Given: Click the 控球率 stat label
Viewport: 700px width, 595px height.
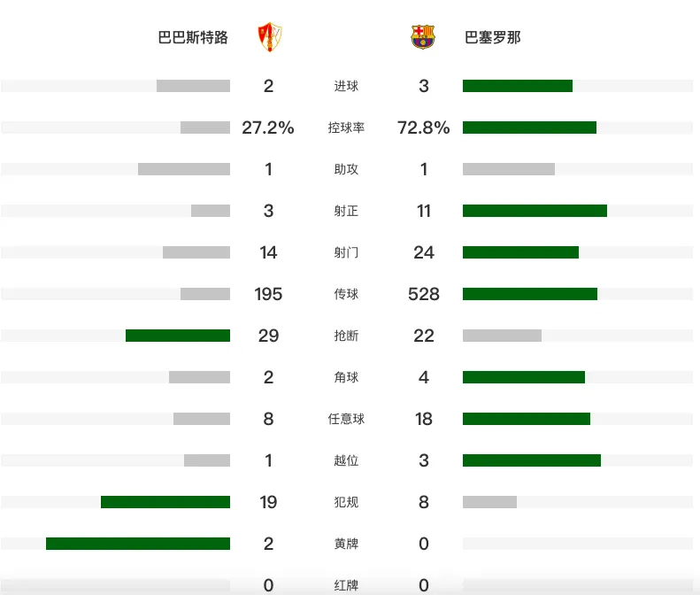Looking at the screenshot, I should point(346,127).
